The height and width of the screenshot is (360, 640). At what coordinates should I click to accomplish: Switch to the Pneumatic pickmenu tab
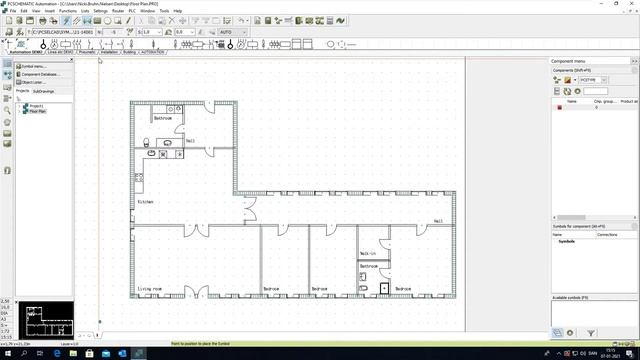click(87, 52)
